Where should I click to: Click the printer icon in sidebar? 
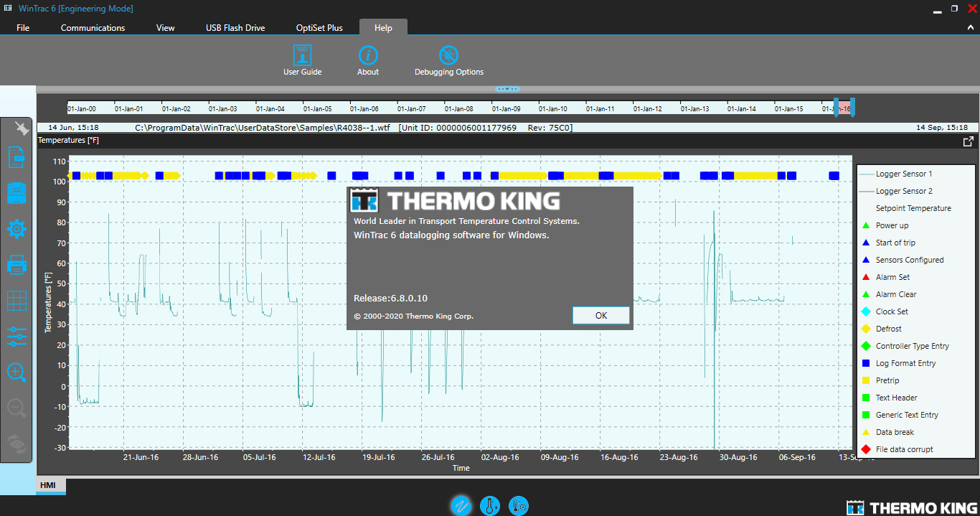17,265
